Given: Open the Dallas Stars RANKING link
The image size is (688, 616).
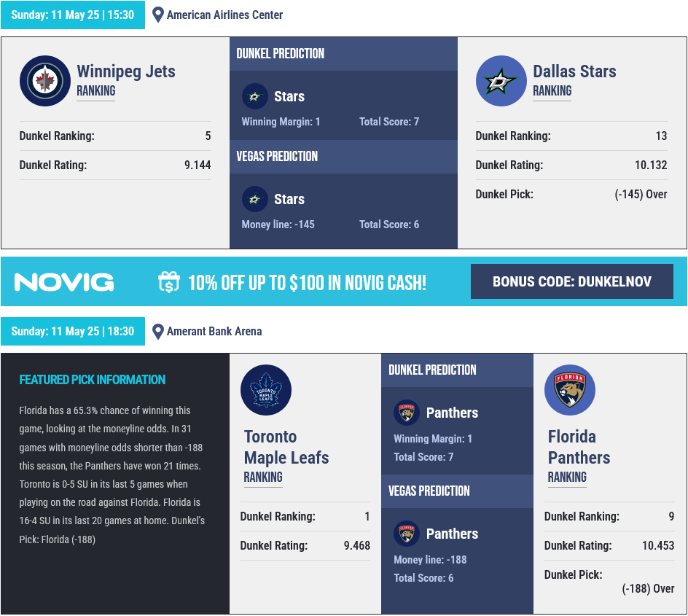Looking at the screenshot, I should [552, 91].
